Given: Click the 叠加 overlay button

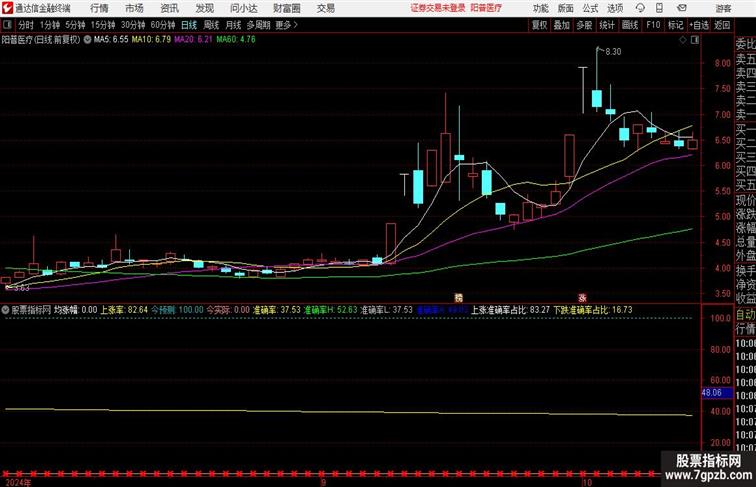Looking at the screenshot, I should click(562, 25).
